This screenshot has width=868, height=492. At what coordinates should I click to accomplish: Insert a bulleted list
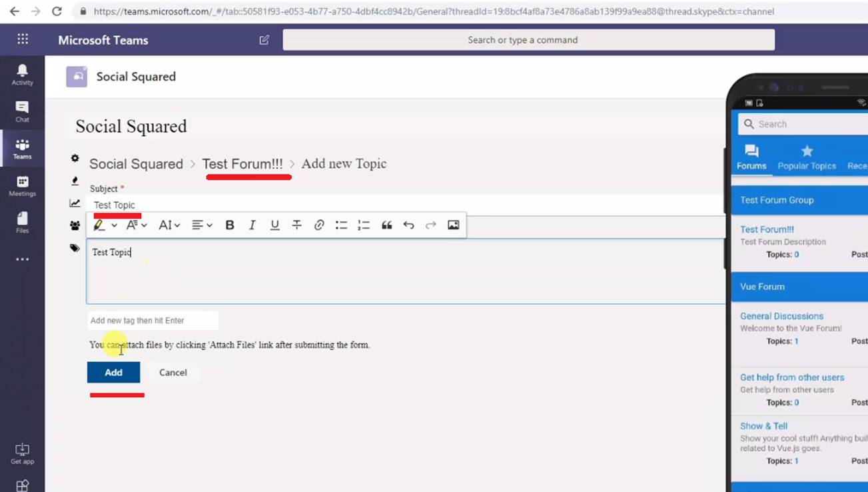(341, 225)
